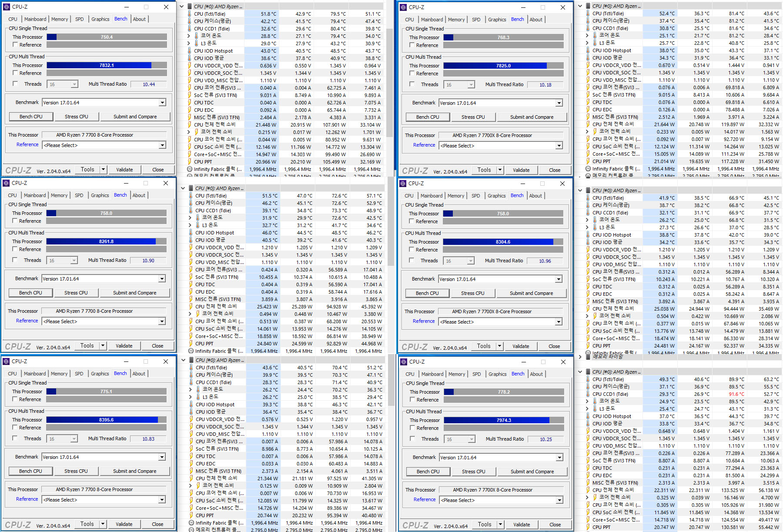783x532 pixels.
Task: Click CPU-Z title icon in 7974.3 score window
Action: (404, 362)
